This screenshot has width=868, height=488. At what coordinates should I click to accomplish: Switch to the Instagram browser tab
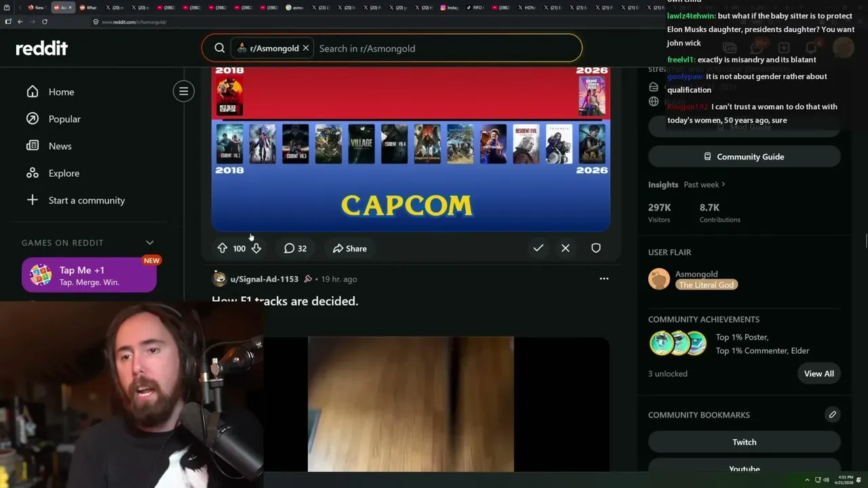click(449, 7)
